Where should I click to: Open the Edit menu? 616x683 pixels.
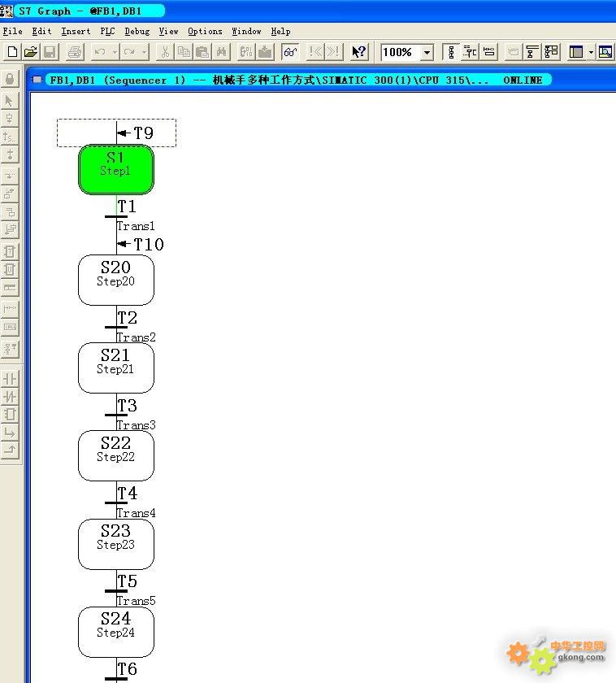[x=41, y=32]
